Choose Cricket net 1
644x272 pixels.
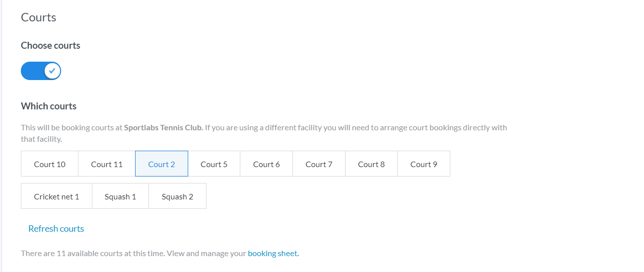click(57, 196)
